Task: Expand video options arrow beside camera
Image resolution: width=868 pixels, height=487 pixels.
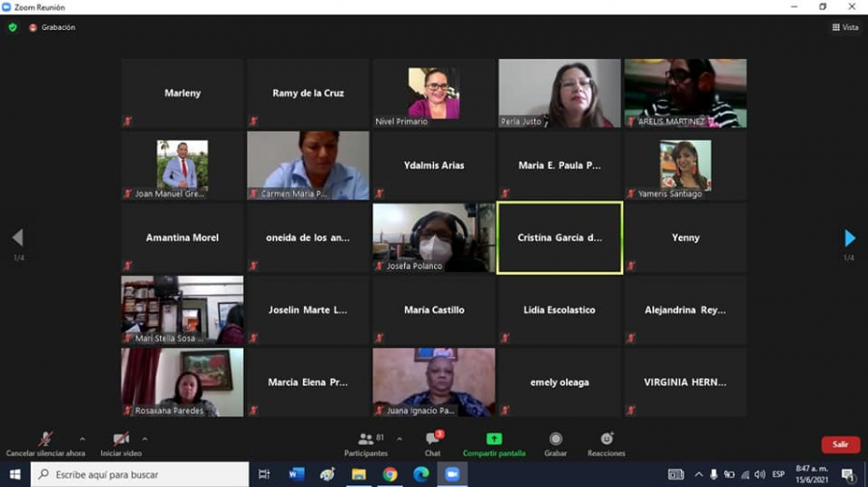Action: coord(145,439)
